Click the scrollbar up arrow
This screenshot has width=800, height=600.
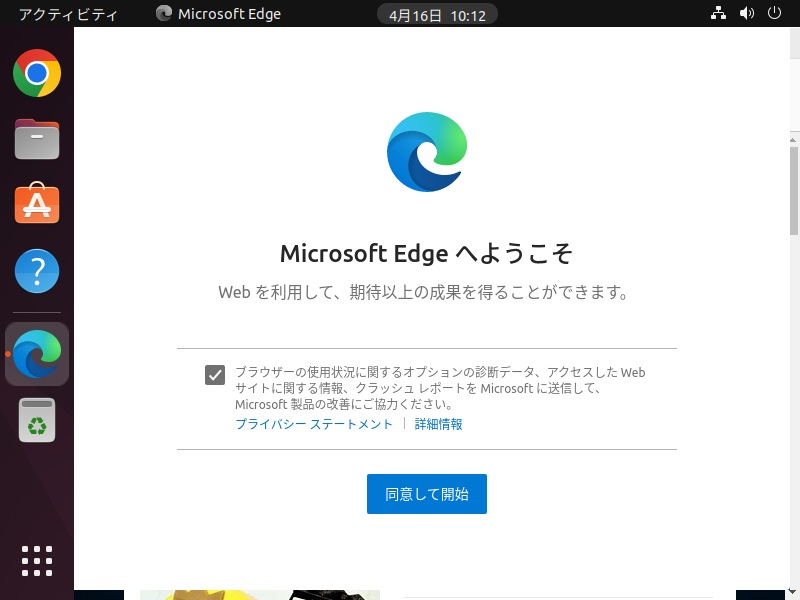point(793,139)
